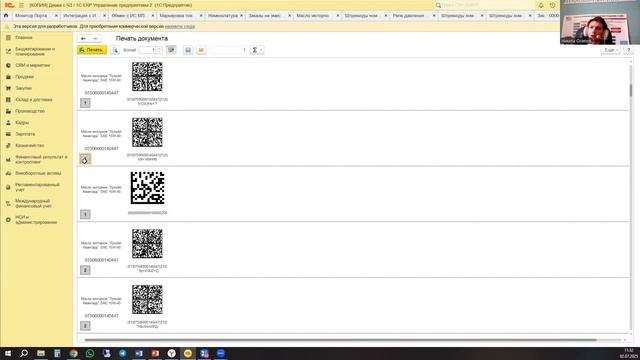Select the first label's DataMatrix code
Image resolution: width=640 pixels, height=360 pixels.
[147, 77]
